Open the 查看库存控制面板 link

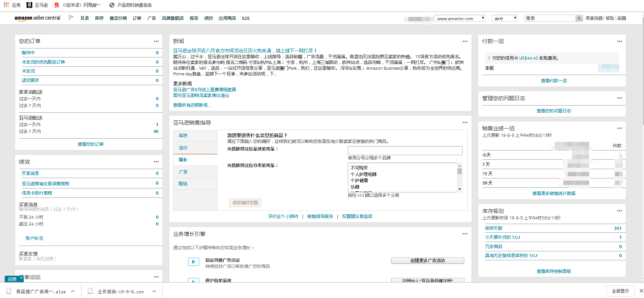coord(554,271)
